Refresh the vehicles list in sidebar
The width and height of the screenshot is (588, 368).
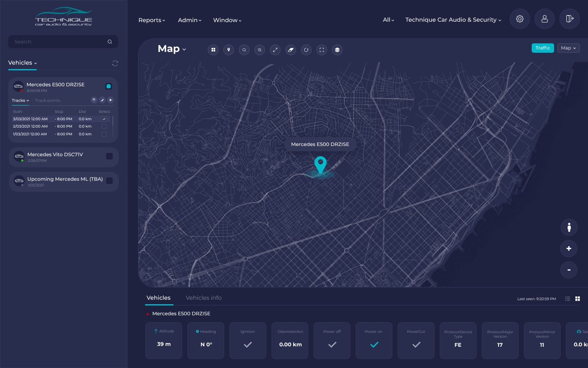click(x=115, y=63)
